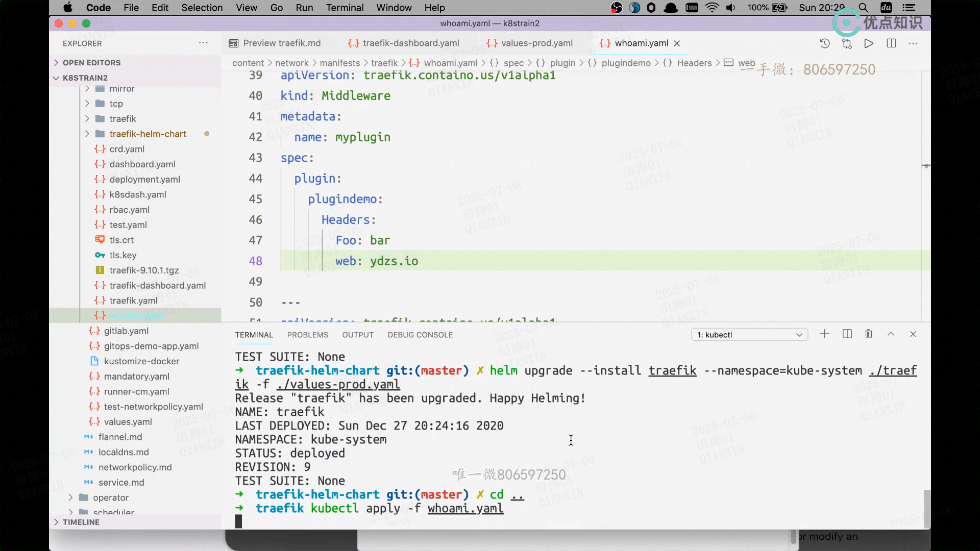This screenshot has height=551, width=980.
Task: Click the source control compare changes icon
Action: click(847, 43)
